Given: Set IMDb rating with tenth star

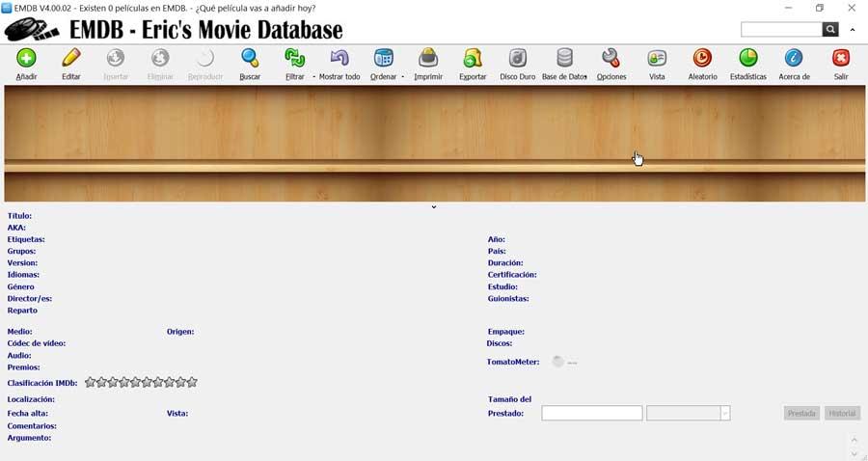Looking at the screenshot, I should (x=192, y=382).
